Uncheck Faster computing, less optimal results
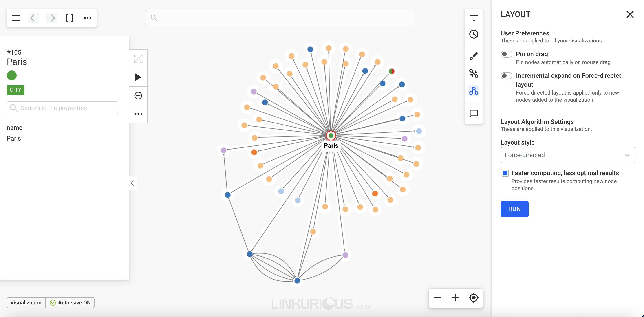 [505, 173]
